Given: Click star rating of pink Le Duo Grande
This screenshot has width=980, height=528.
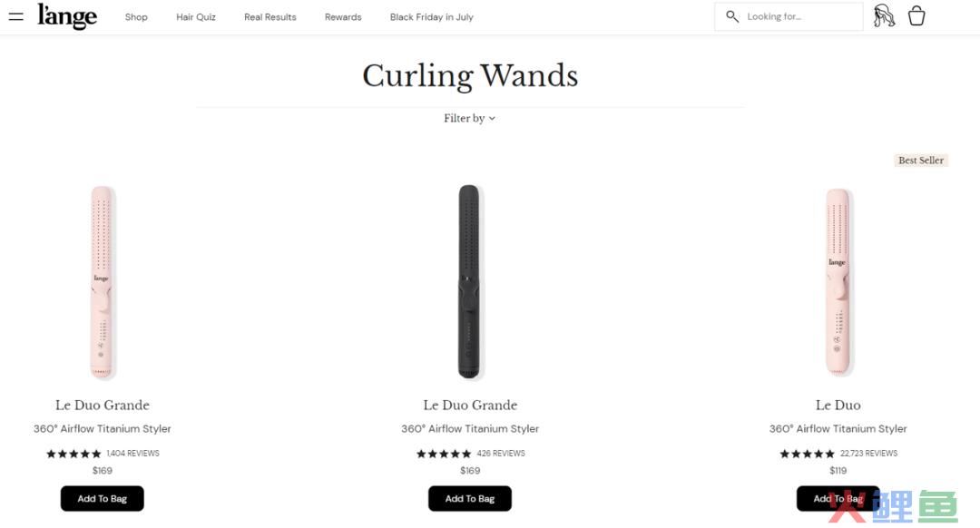Looking at the screenshot, I should coord(73,454).
